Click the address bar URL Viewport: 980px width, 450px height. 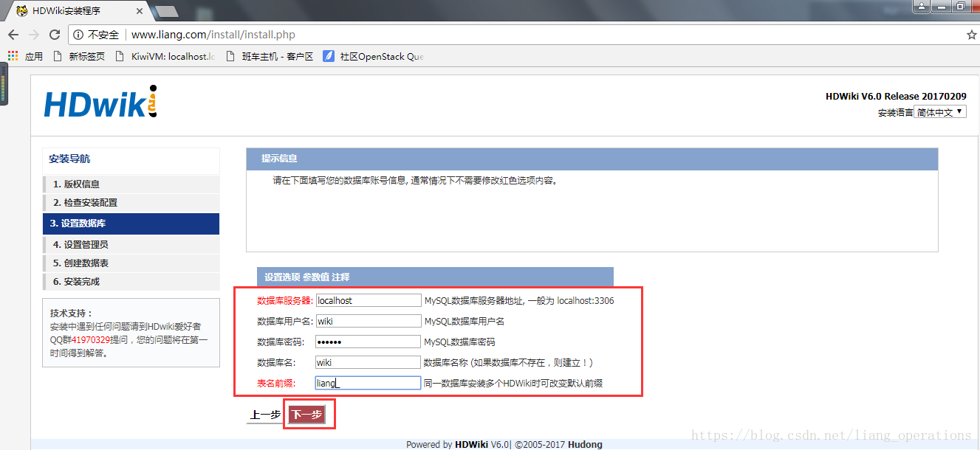(213, 35)
